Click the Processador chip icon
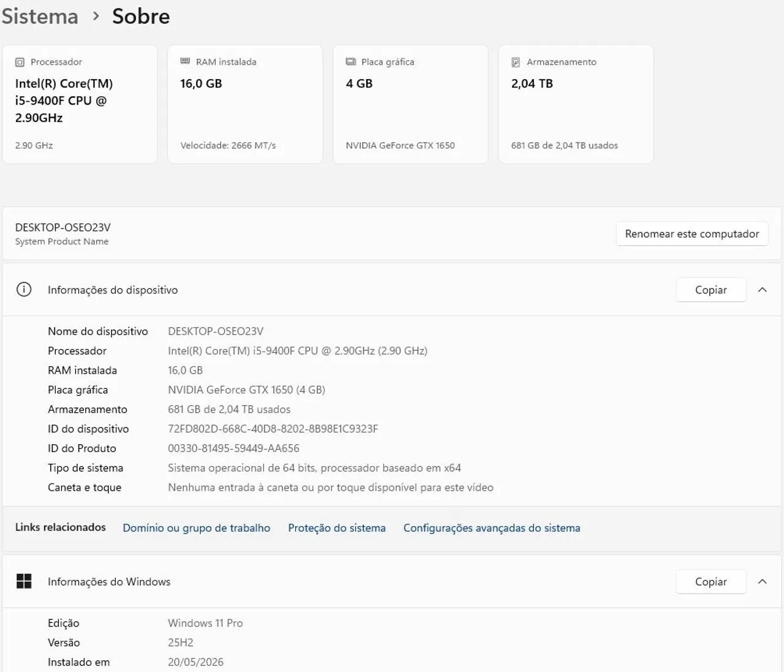784x672 pixels. coord(20,62)
